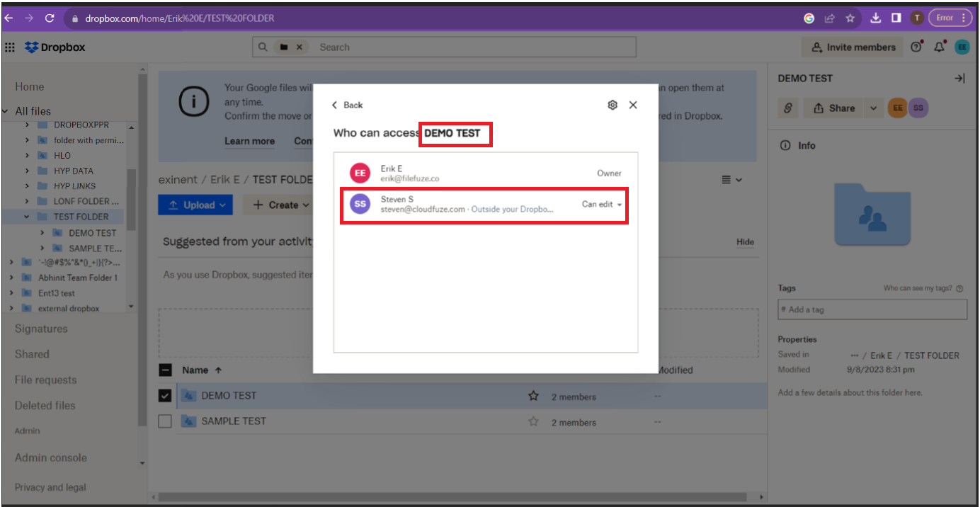The height and width of the screenshot is (507, 980).
Task: Open sharing settings gear in modal
Action: coord(612,104)
